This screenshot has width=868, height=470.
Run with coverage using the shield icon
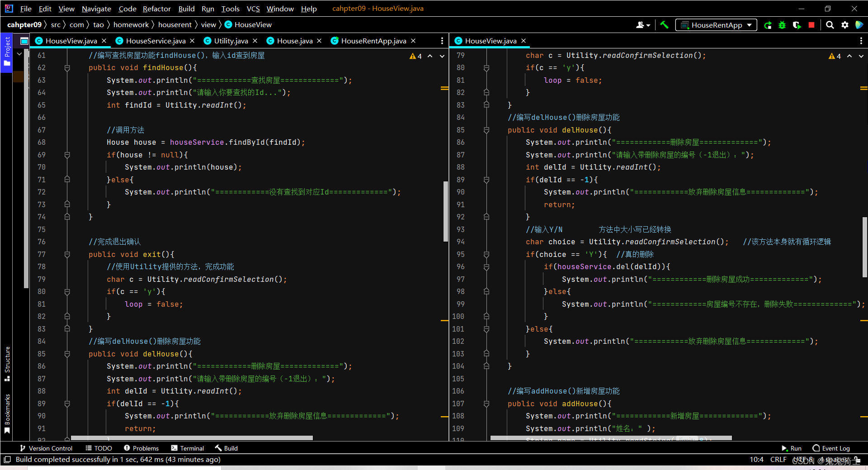point(797,25)
